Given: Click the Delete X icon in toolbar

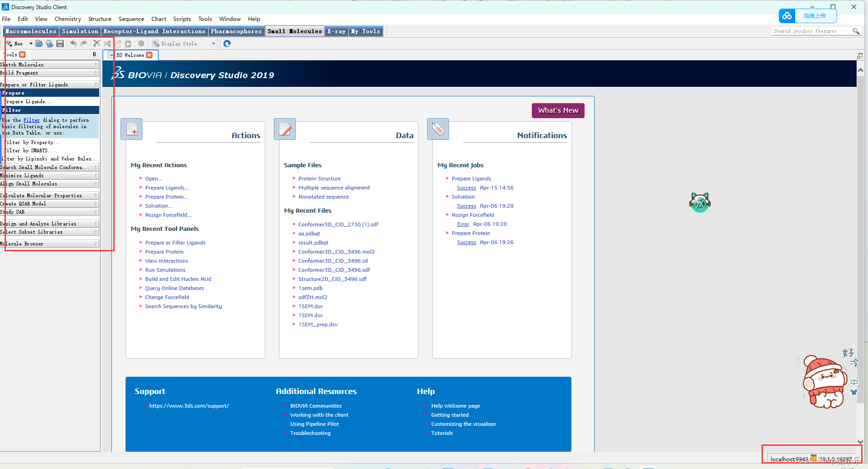Looking at the screenshot, I should point(96,44).
